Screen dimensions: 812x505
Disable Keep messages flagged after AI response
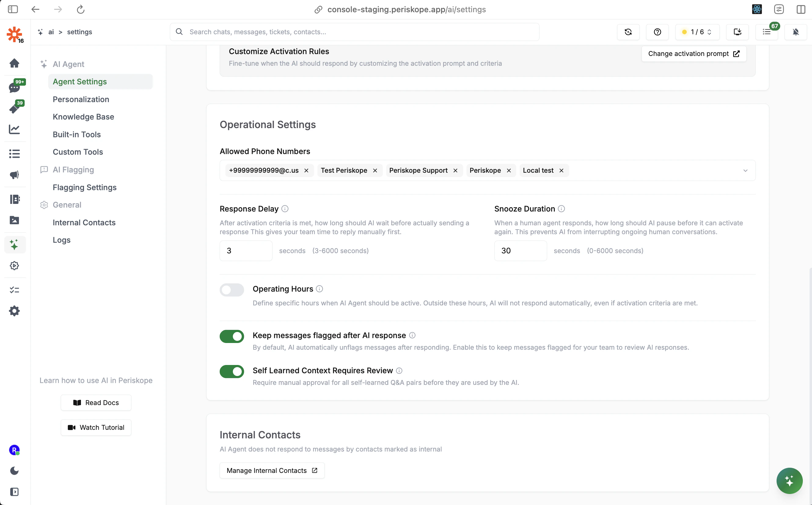click(232, 336)
